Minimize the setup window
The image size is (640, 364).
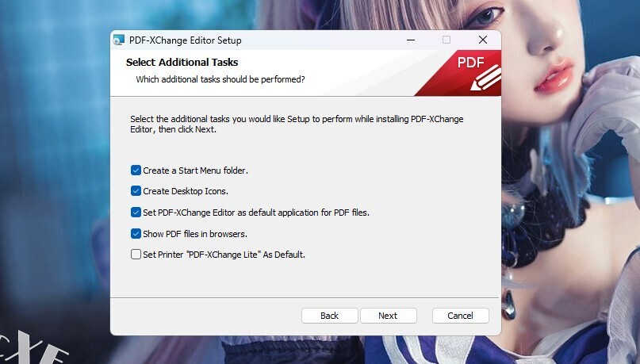click(411, 40)
